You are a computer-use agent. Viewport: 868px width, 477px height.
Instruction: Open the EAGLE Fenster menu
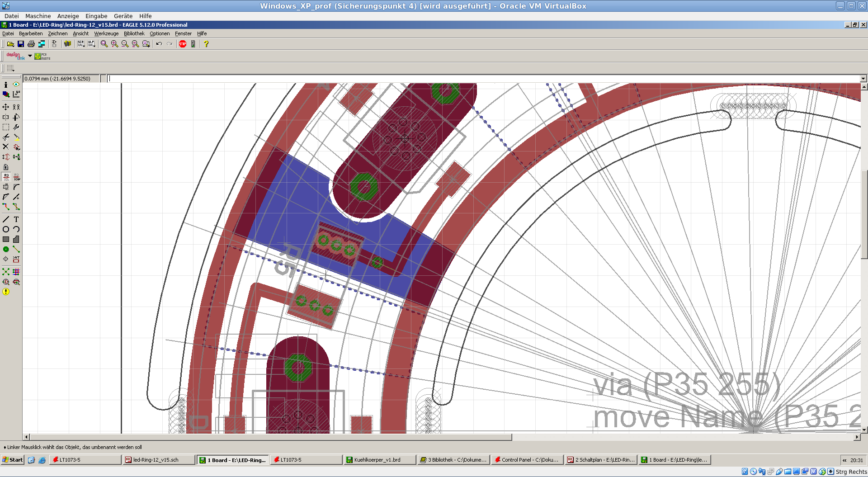[183, 33]
